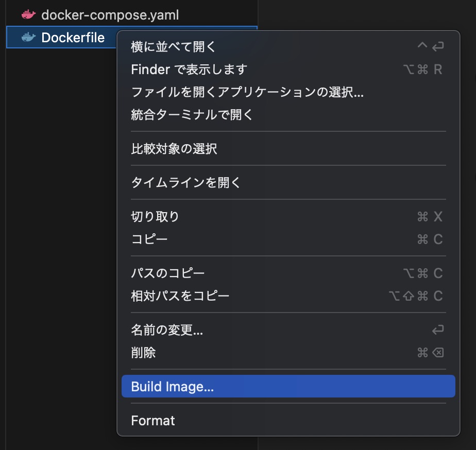Screen dimensions: 476x450
Task: Select 統合ターミナルで開く menu entry
Action: (192, 114)
